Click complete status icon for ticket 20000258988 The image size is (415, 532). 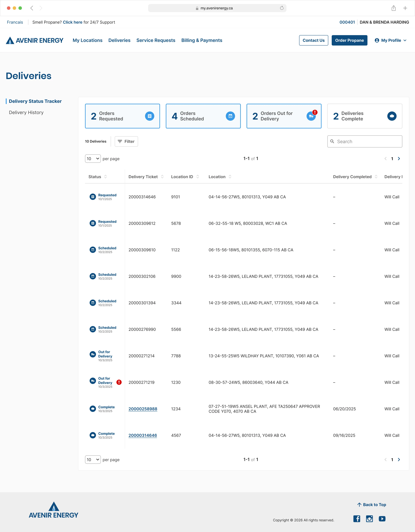(93, 409)
